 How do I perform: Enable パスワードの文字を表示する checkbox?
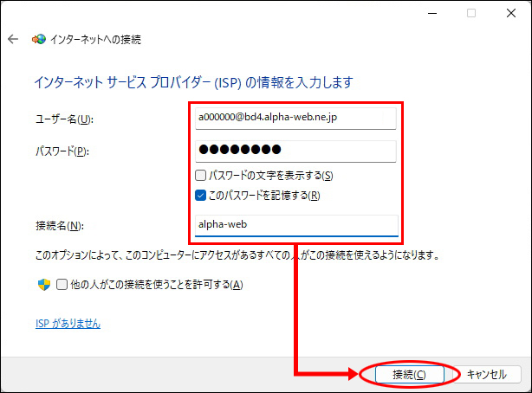200,176
